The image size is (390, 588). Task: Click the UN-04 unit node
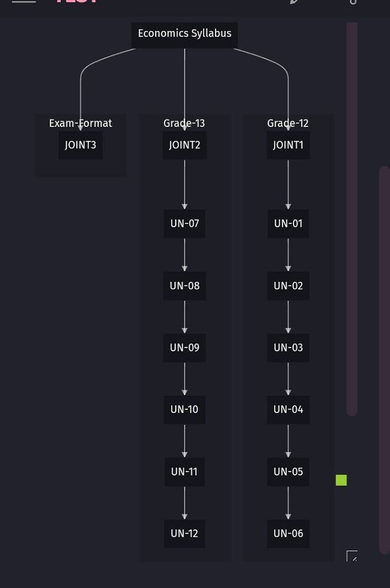point(288,410)
